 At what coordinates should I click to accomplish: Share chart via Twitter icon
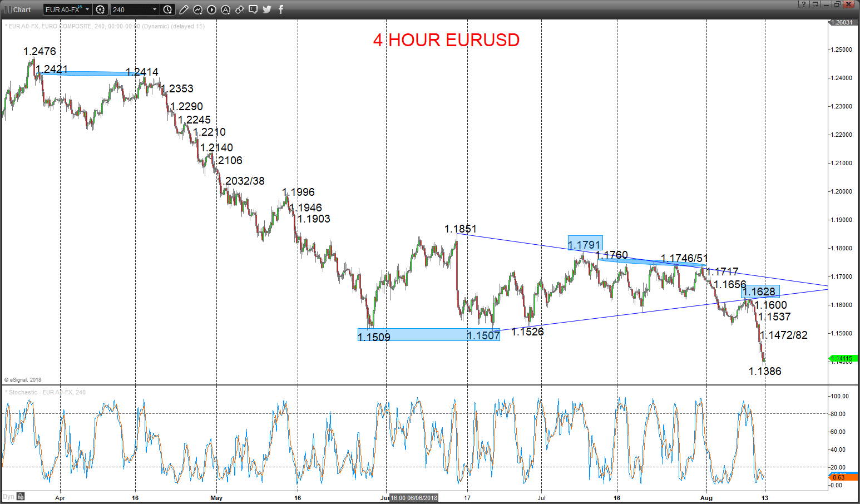267,9
